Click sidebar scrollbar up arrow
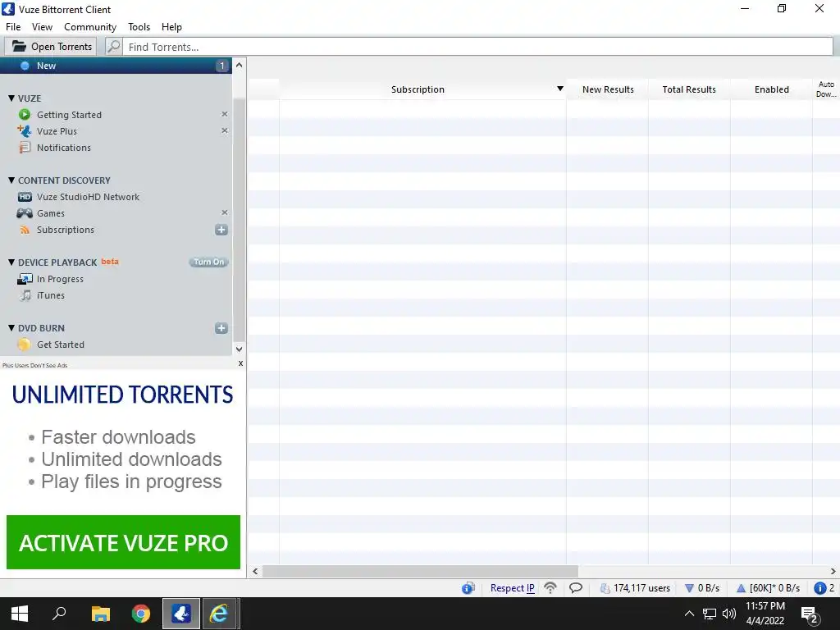This screenshot has height=630, width=840. click(239, 66)
